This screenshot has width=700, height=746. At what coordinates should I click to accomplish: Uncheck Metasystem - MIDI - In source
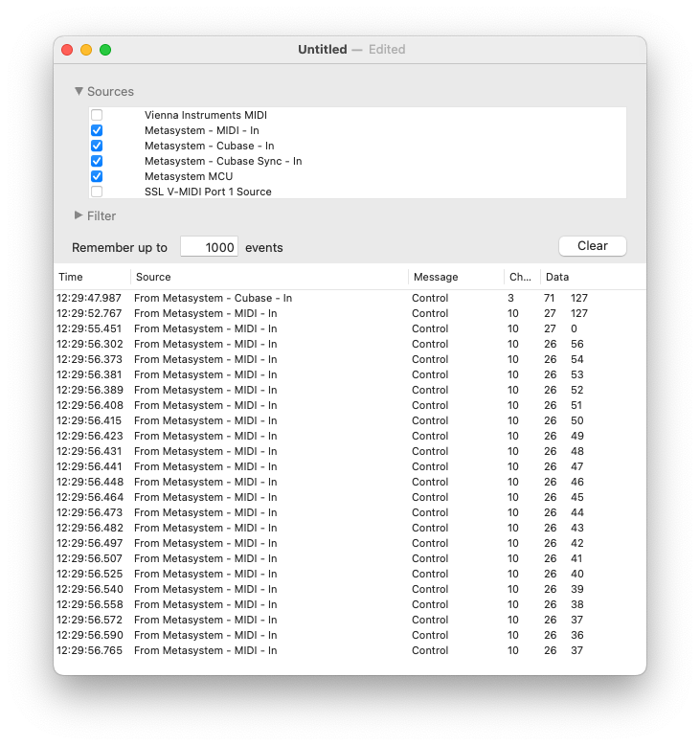pos(97,130)
